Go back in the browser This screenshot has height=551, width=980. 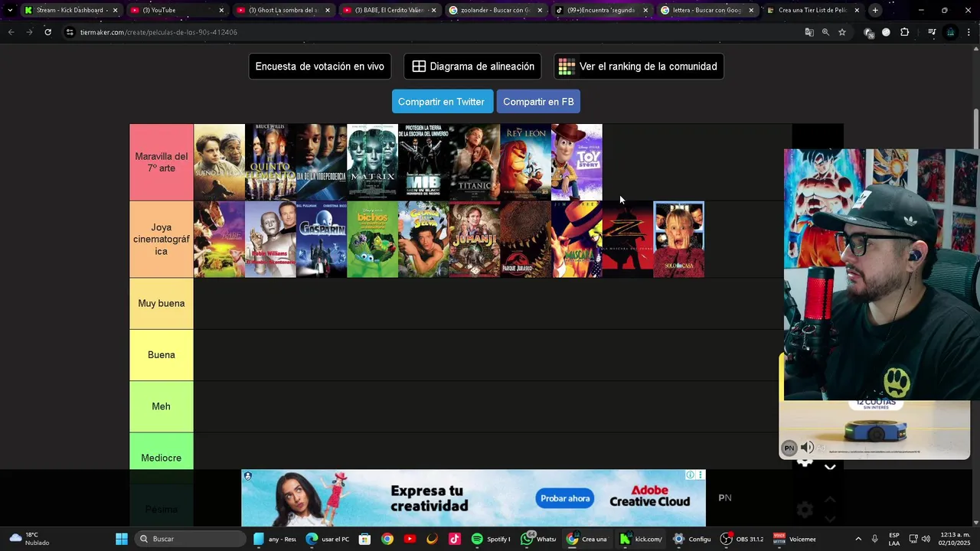[11, 32]
